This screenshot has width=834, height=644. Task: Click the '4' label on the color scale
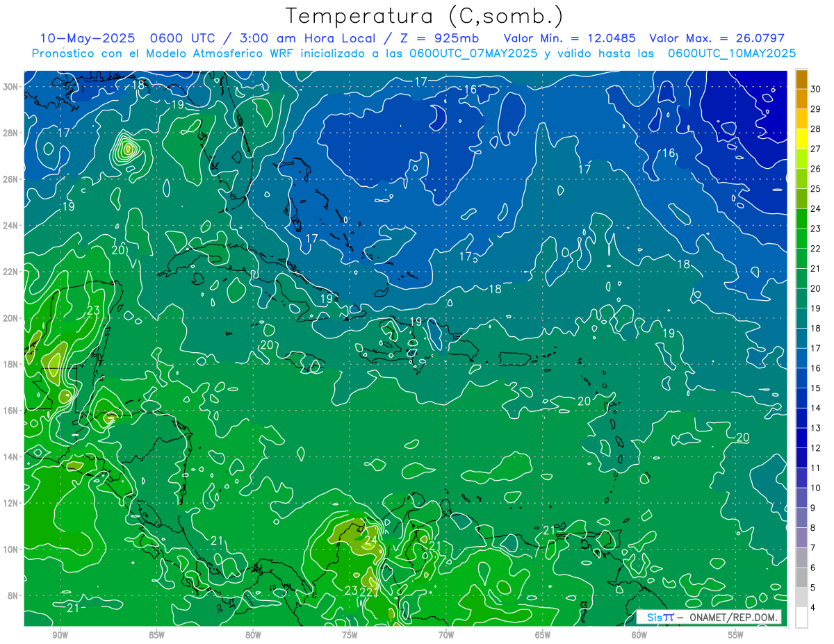click(x=813, y=608)
